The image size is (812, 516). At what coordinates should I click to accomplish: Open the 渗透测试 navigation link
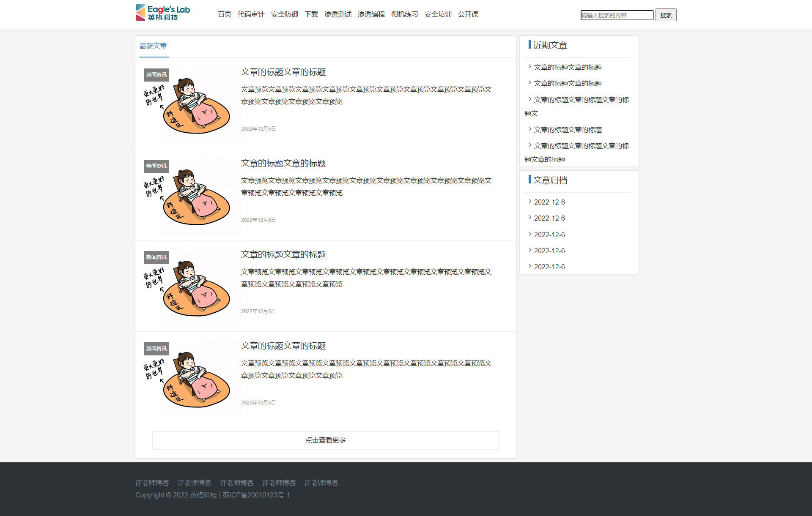tap(337, 14)
